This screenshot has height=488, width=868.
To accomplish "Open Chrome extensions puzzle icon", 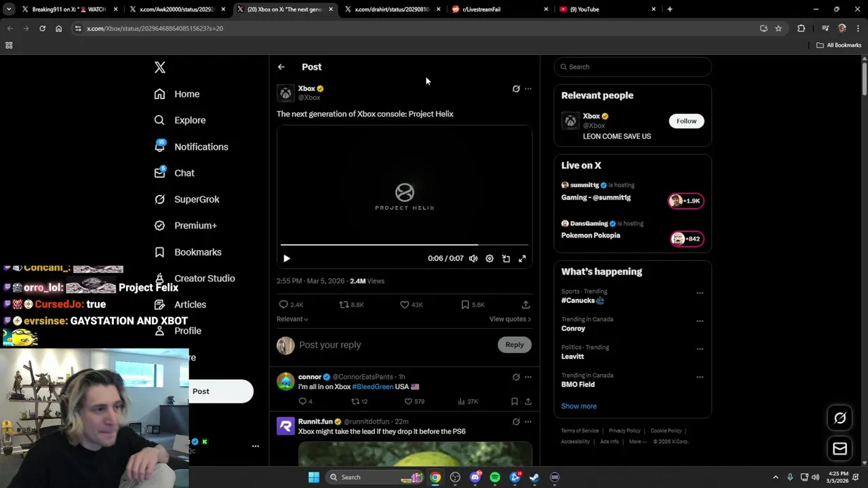I will click(x=802, y=28).
